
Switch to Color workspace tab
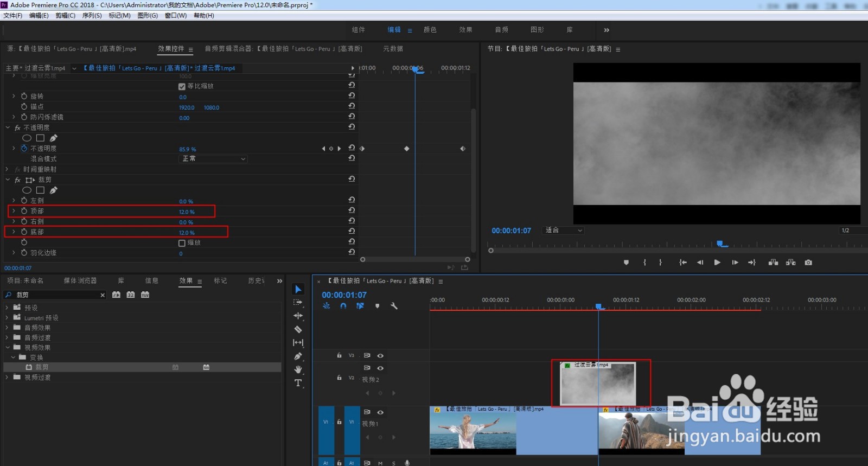pyautogui.click(x=430, y=30)
